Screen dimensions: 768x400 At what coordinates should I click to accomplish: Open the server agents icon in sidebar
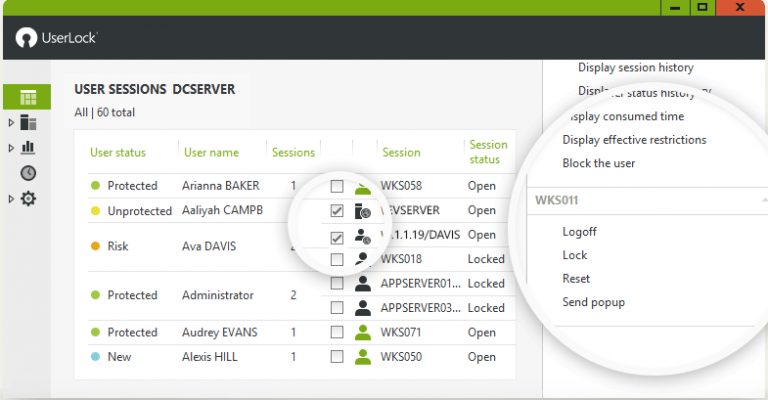click(x=28, y=123)
